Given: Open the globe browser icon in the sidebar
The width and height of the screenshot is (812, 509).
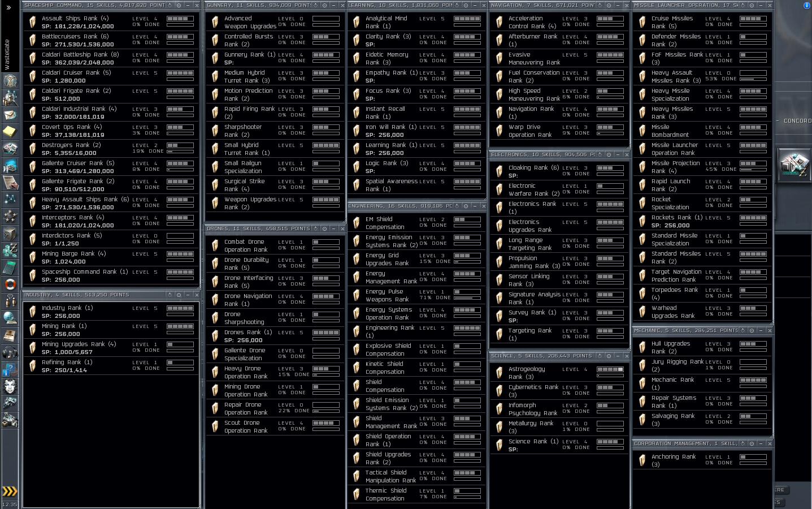Looking at the screenshot, I should pos(10,318).
